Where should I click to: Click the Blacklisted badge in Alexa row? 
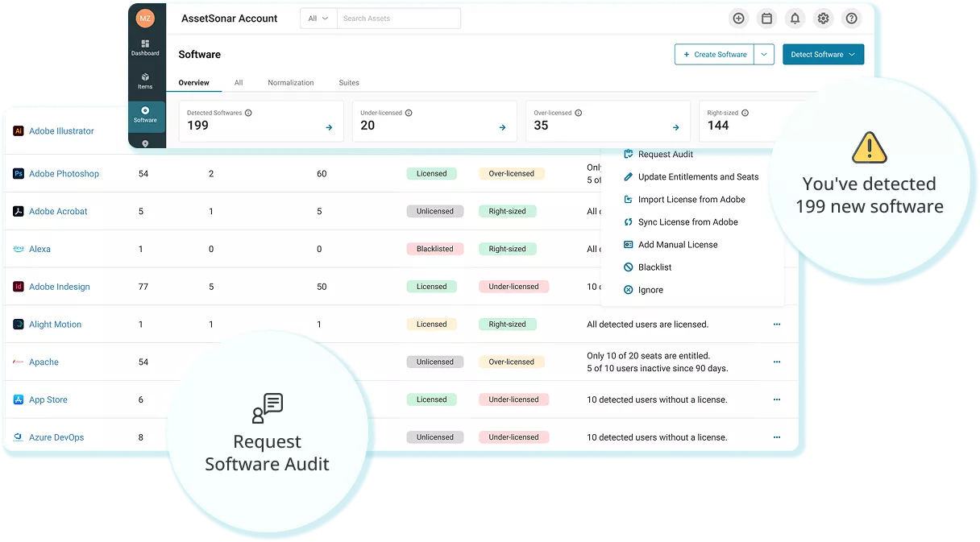(435, 249)
